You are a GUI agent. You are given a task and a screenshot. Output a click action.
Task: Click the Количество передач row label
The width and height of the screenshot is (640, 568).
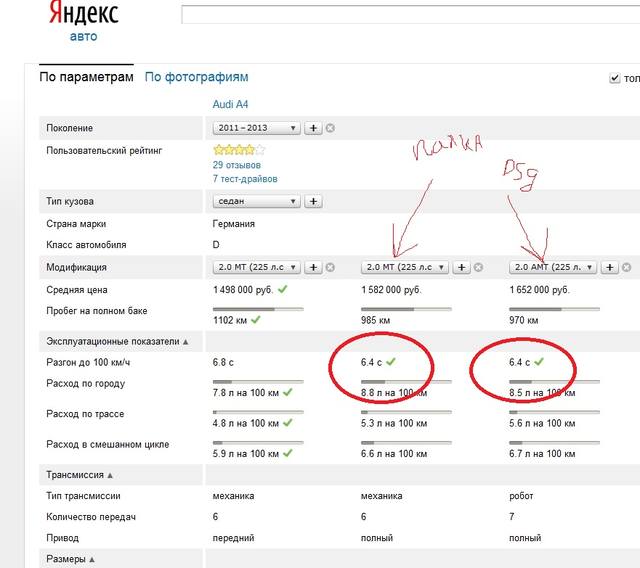[x=91, y=517]
